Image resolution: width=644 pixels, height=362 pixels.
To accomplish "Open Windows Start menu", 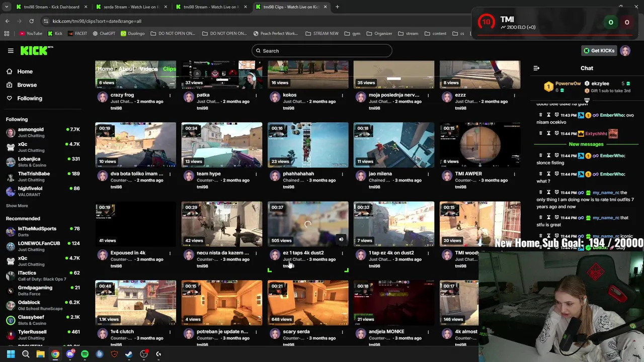I will [11, 354].
